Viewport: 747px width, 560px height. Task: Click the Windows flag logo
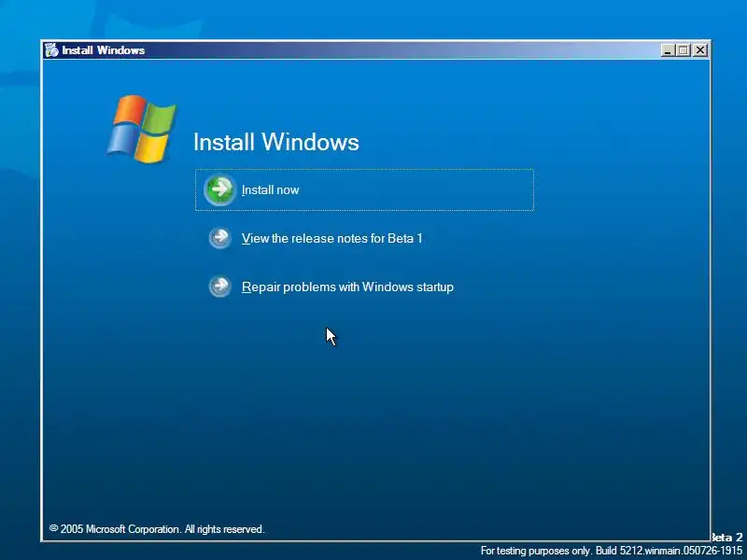(x=142, y=129)
